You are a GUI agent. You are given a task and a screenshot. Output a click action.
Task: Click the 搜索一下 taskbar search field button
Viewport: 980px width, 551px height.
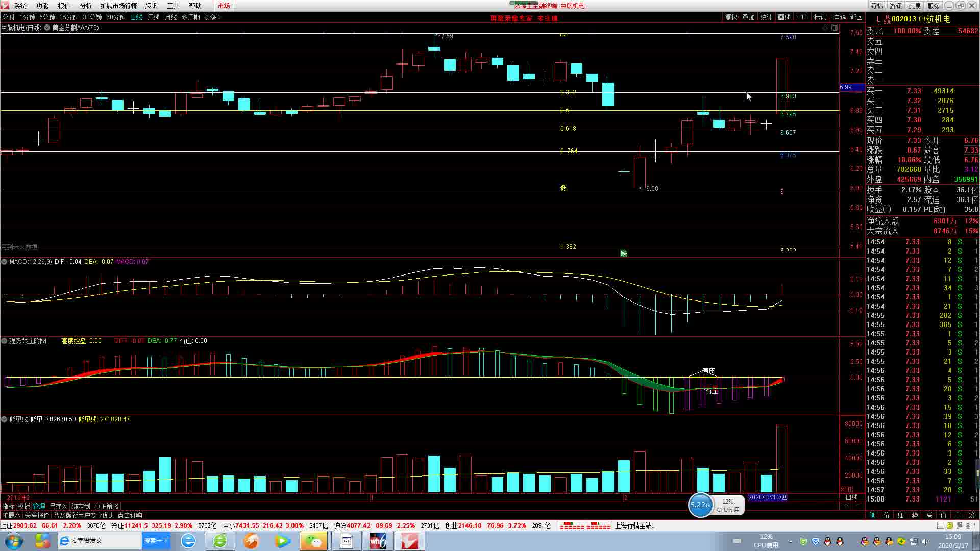click(x=156, y=541)
